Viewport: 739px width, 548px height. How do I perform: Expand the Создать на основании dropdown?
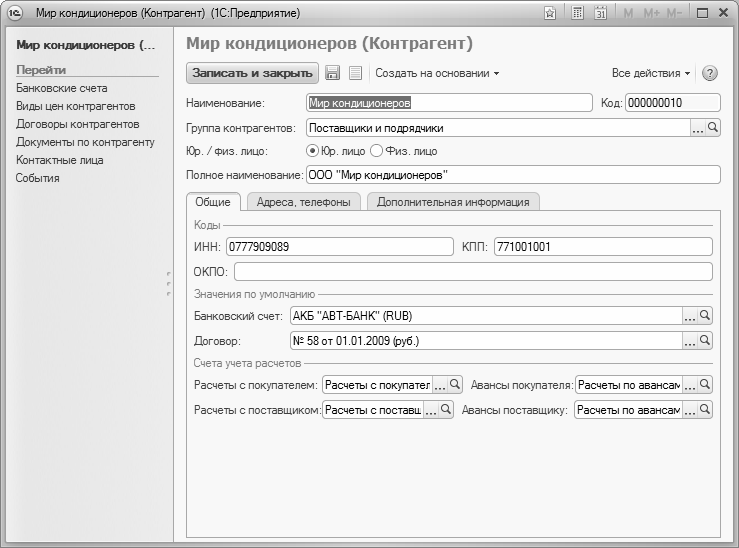tap(437, 73)
